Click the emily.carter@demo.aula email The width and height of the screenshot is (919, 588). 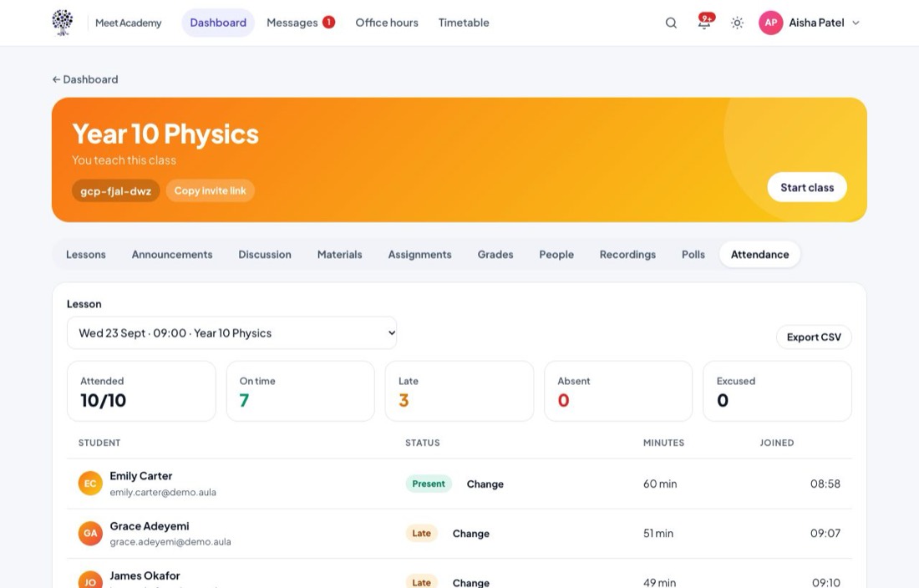point(163,493)
